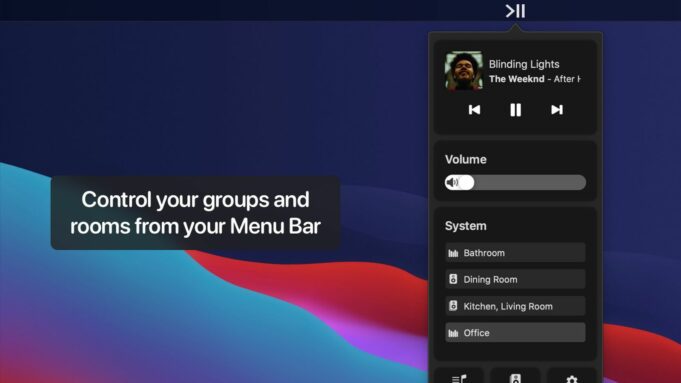681x383 pixels.
Task: Click the Blinding Lights album artwork
Action: pos(464,71)
